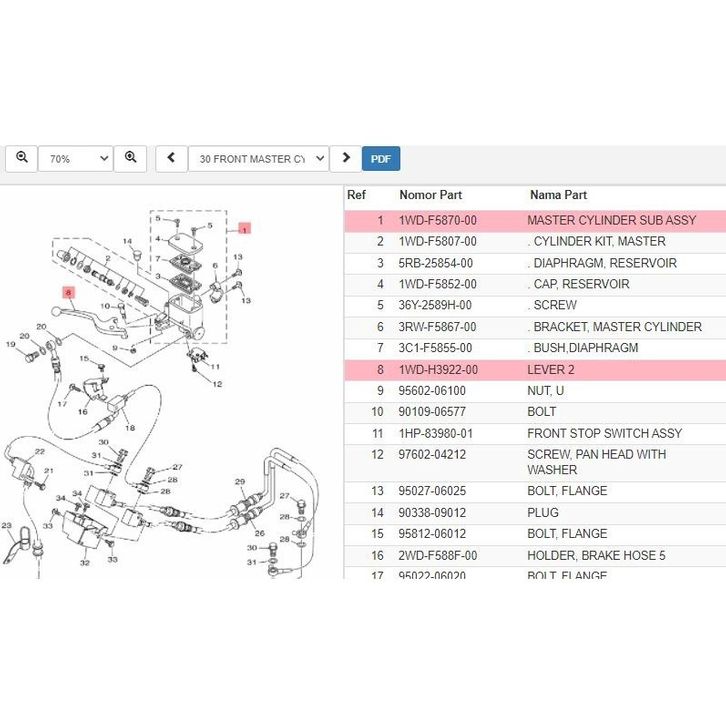Go to previous diagram with left arrow
726x726 pixels.
click(171, 158)
